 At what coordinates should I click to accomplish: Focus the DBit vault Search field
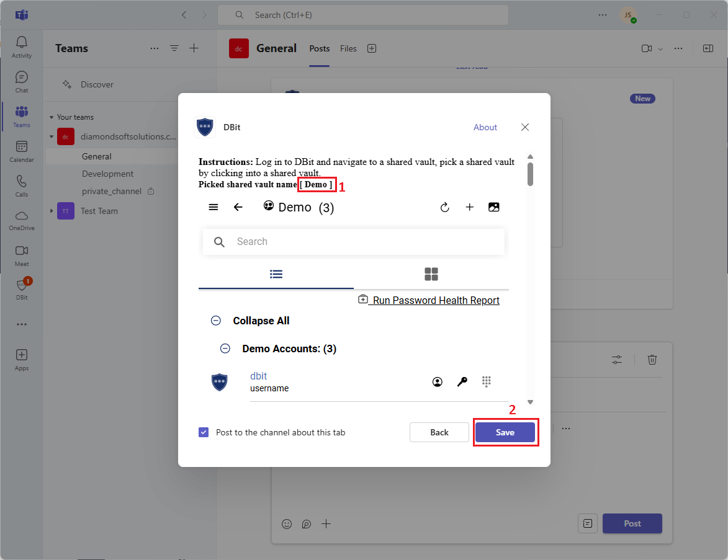(x=354, y=242)
